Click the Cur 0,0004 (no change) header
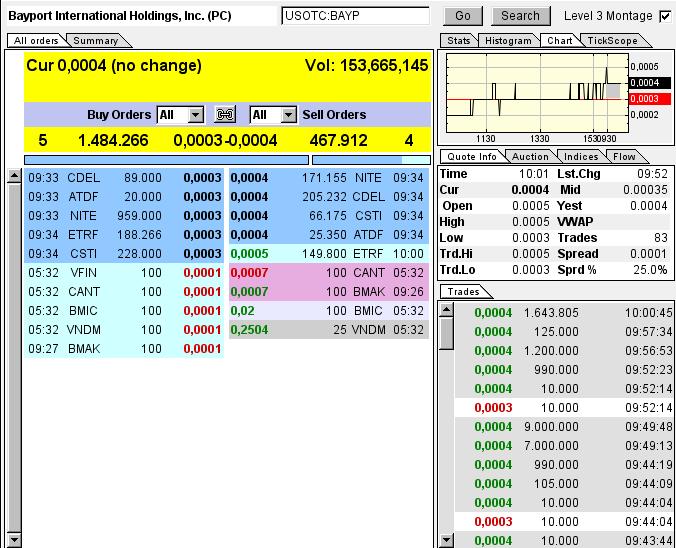This screenshot has height=548, width=676. tap(114, 66)
